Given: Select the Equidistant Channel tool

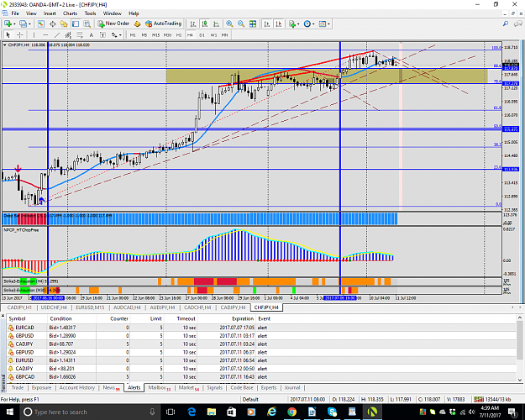Looking at the screenshot, I should coord(68,34).
